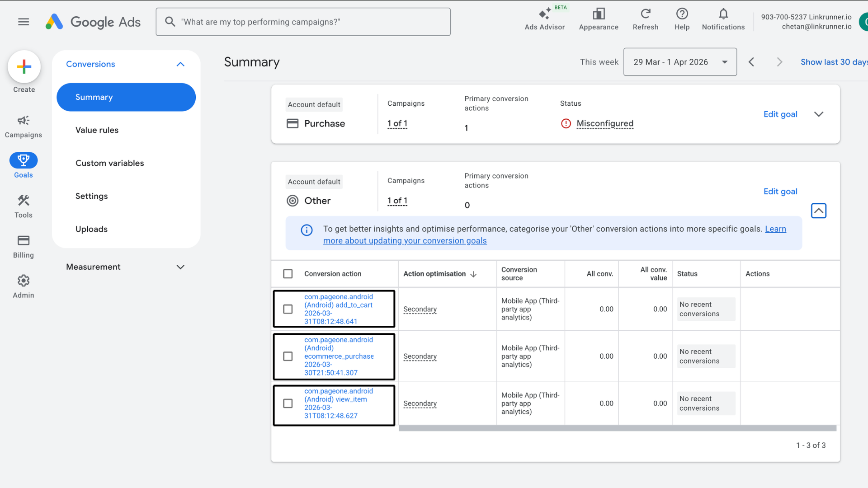Go to Campaigns in sidebar
868x488 pixels.
click(x=24, y=126)
